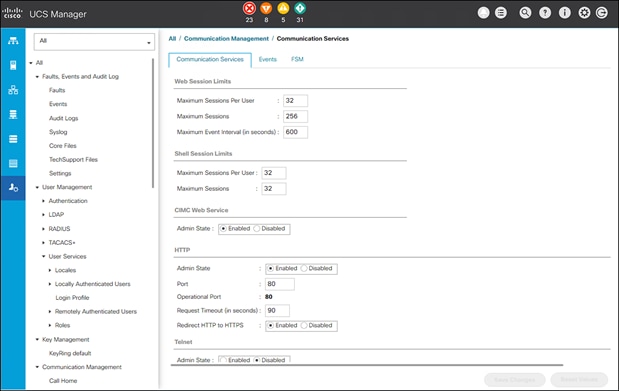Open the Admin icon in the navigation bar
Viewport: 619px width, 391px height.
click(13, 188)
